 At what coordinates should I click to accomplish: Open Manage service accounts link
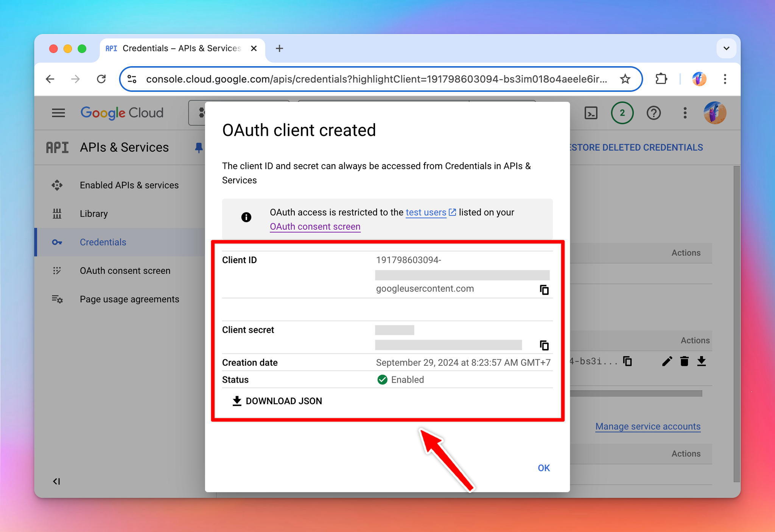648,427
